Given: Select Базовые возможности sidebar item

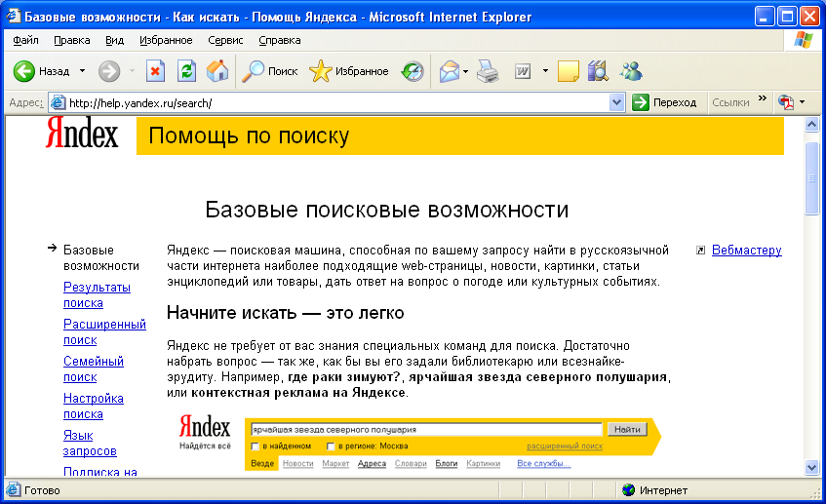Looking at the screenshot, I should [x=101, y=257].
